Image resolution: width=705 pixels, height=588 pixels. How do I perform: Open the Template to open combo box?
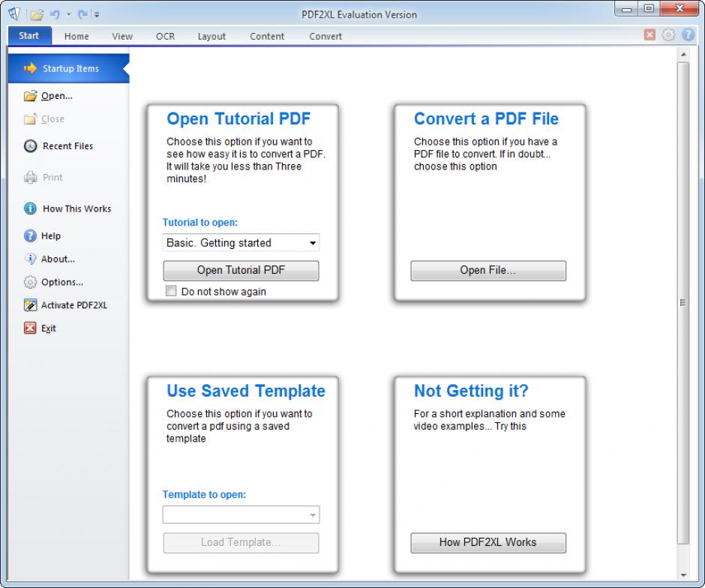point(312,515)
